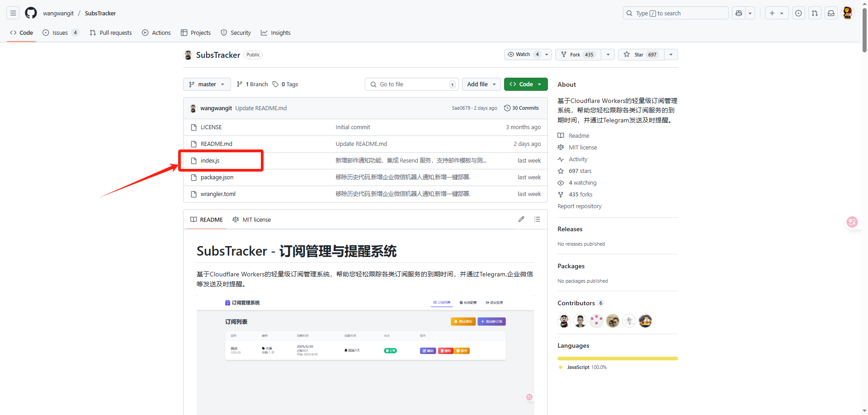Open the green Code clone dropdown
This screenshot has height=415, width=868.
coord(526,84)
